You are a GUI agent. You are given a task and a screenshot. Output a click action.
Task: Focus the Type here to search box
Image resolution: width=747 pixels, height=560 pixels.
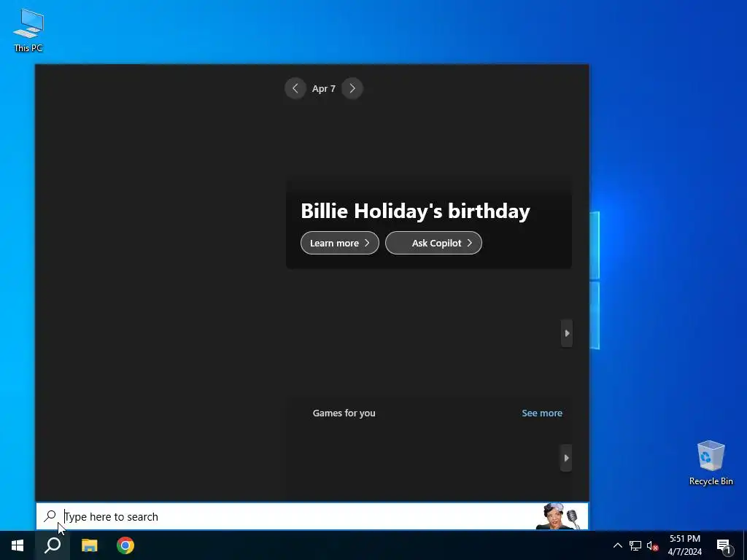[x=312, y=516]
